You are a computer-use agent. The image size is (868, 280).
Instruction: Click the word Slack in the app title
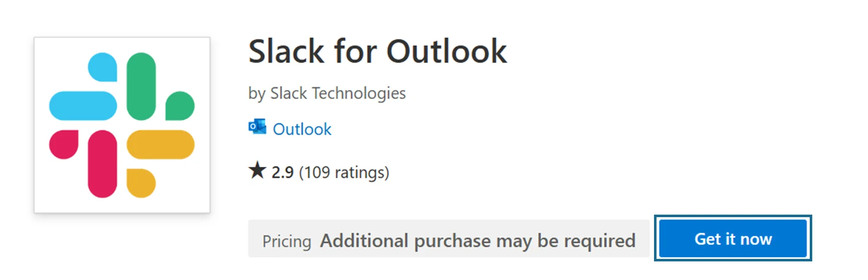286,51
